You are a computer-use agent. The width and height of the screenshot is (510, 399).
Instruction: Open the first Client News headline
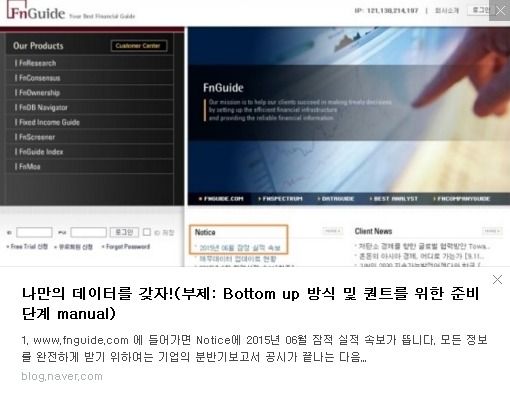click(424, 246)
